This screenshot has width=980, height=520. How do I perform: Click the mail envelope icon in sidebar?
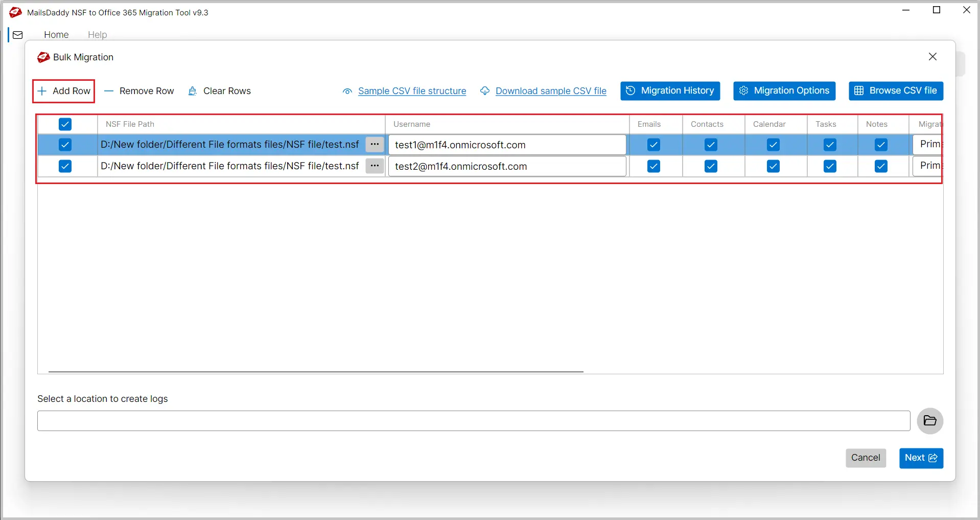18,35
